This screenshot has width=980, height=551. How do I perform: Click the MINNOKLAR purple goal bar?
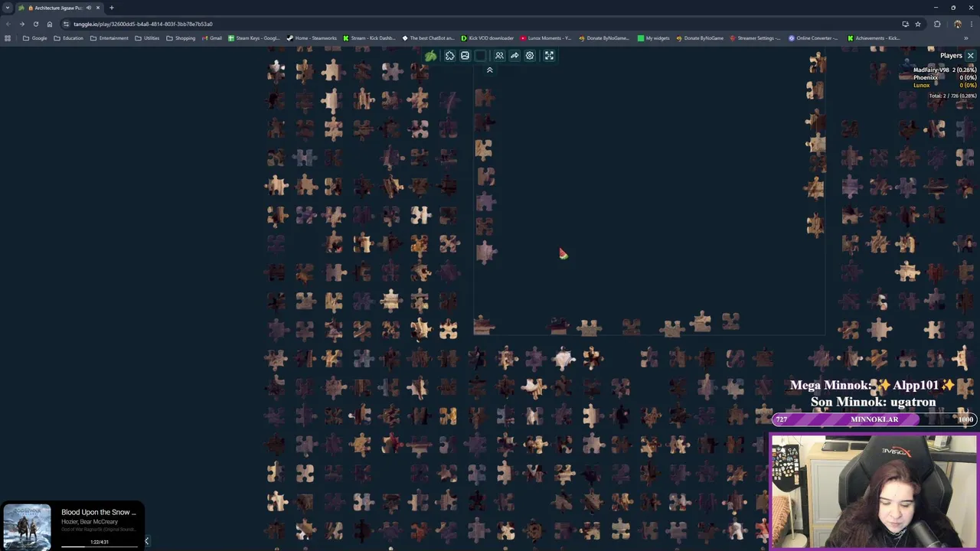874,419
